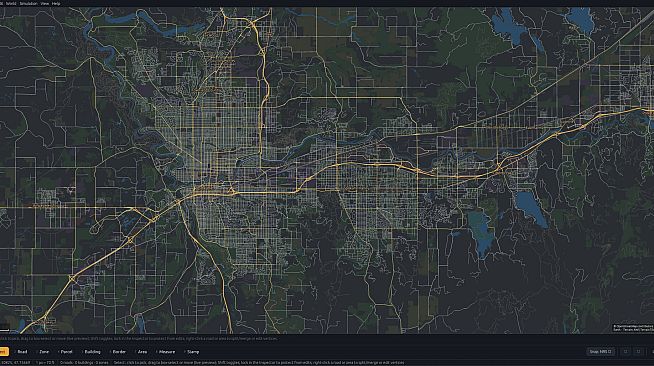Open the Simulation menu
The height and width of the screenshot is (366, 654).
[x=28, y=3]
